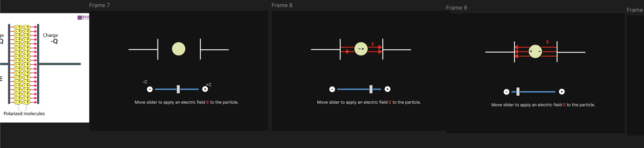This screenshot has width=644, height=148.
Task: Click the Frame 9 title label
Action: [x=456, y=8]
